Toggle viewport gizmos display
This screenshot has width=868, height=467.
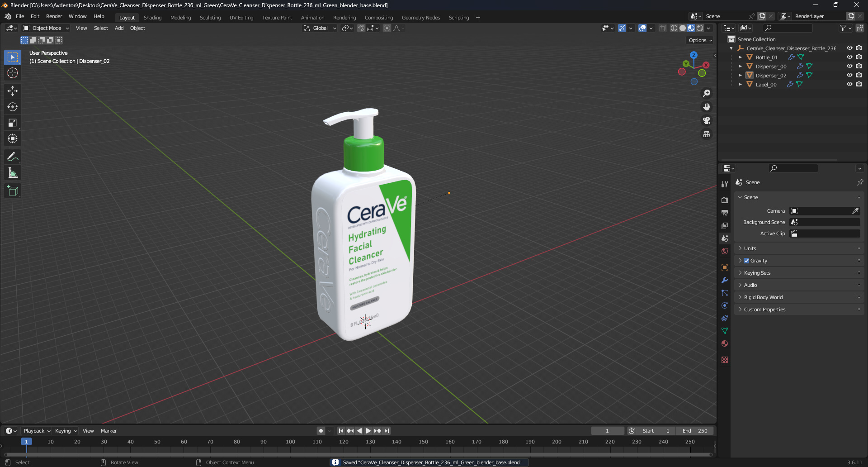(622, 28)
